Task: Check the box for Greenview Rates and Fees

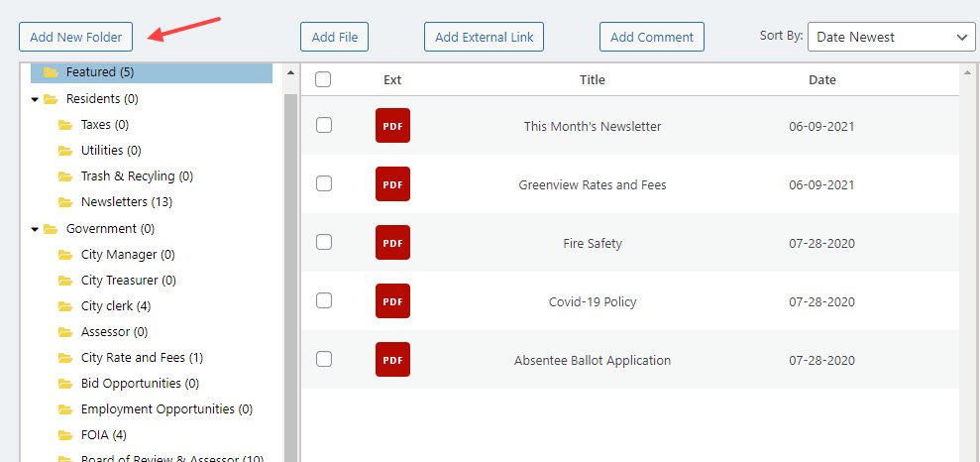Action: (x=324, y=183)
